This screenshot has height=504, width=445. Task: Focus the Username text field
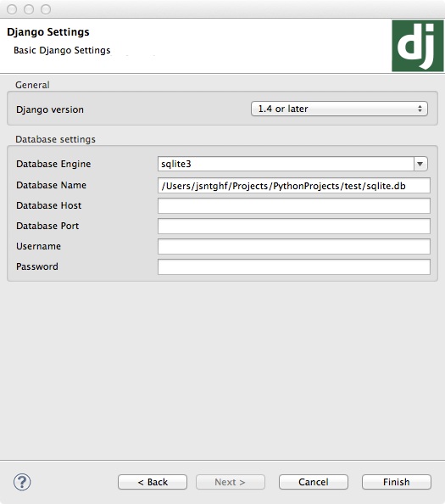(294, 246)
